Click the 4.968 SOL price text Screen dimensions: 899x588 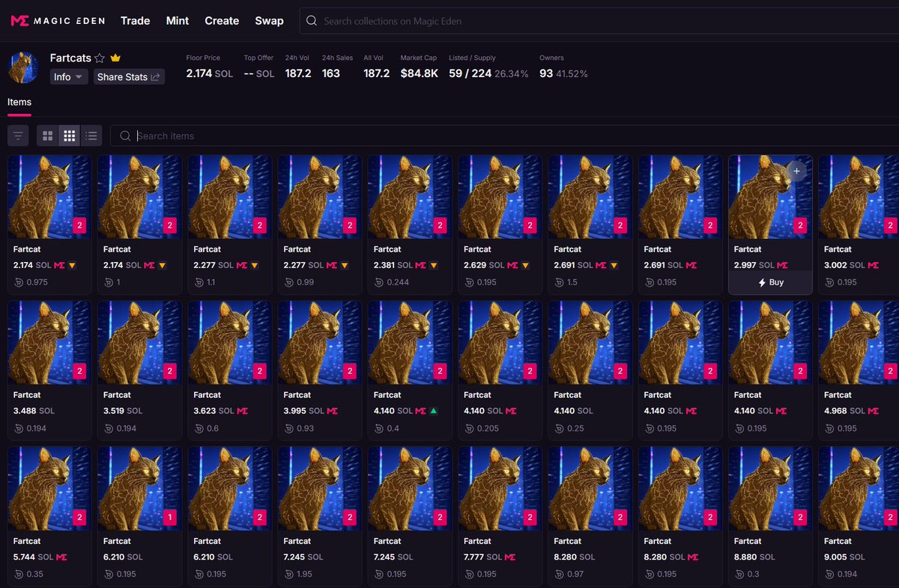(844, 410)
